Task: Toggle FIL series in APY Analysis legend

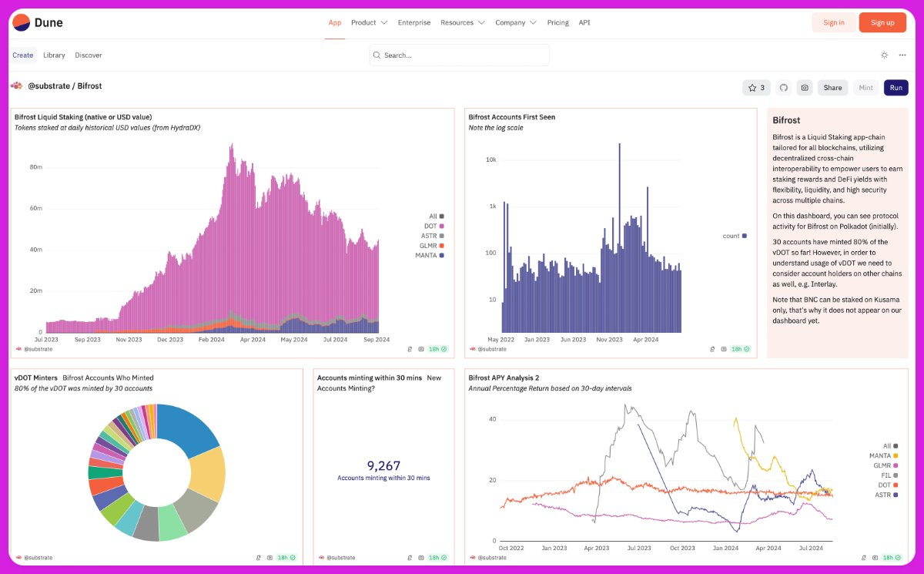Action: click(890, 475)
